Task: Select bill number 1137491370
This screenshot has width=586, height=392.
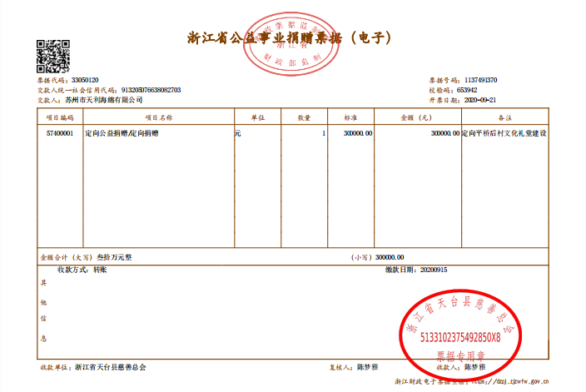Action: tap(480, 80)
